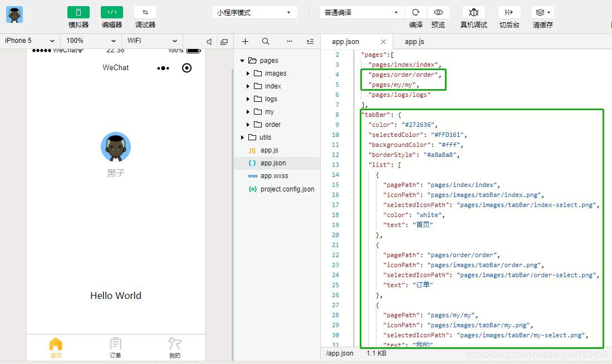Switch to the app.json editor tab
612x364 pixels.
tap(345, 41)
